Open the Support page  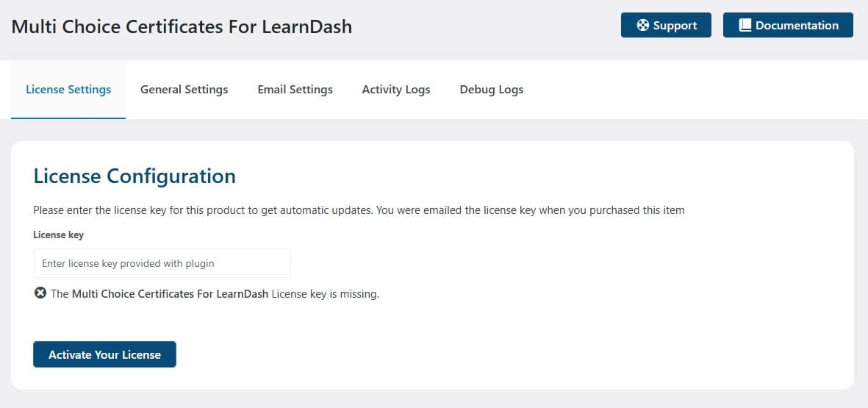click(x=666, y=26)
